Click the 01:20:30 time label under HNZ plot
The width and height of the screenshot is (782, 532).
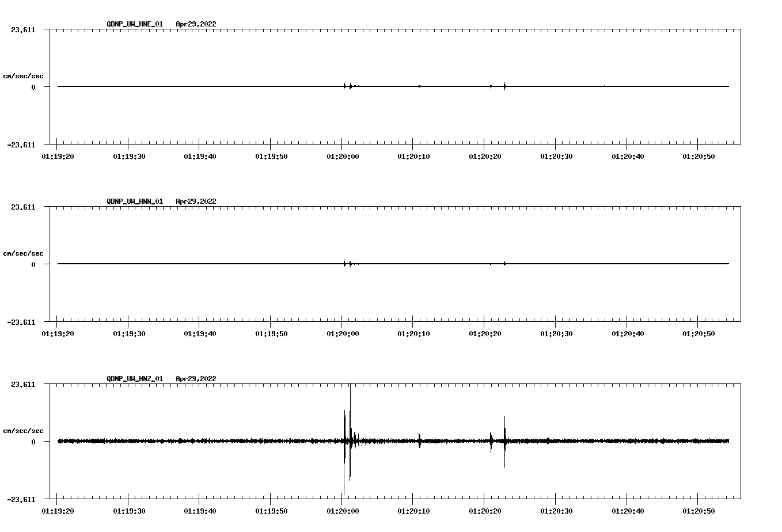click(x=556, y=511)
